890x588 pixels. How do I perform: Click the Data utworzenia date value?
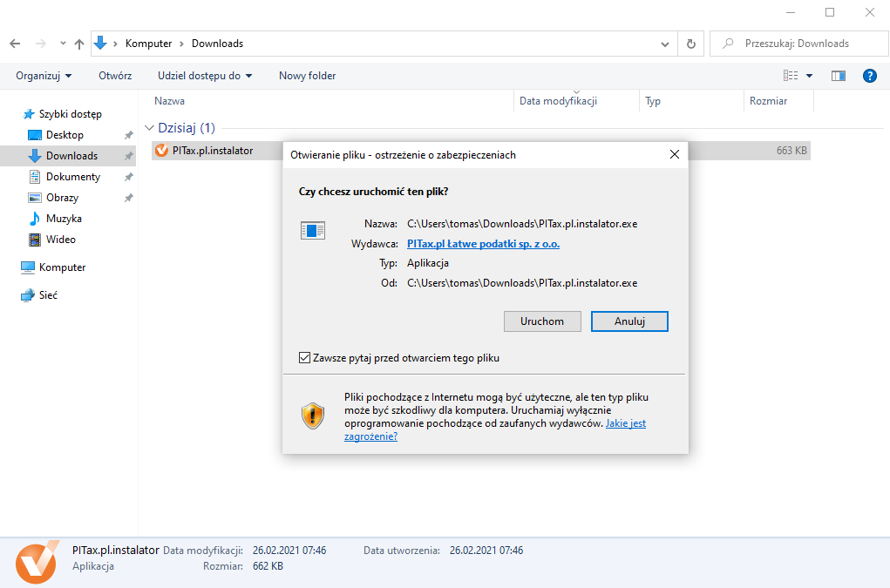coord(486,551)
